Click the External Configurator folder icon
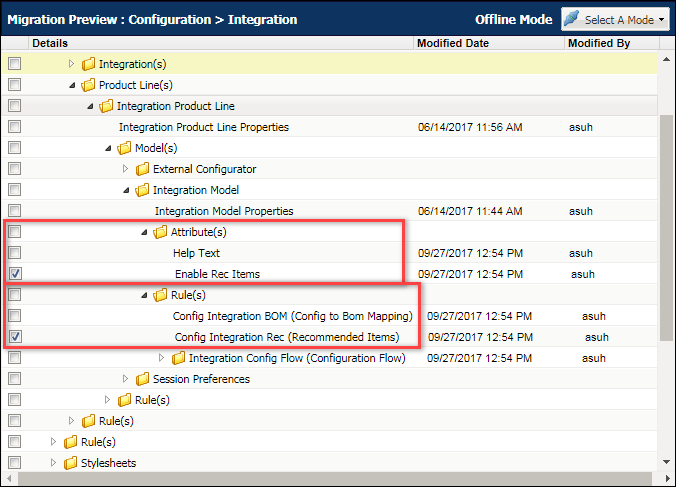Image resolution: width=676 pixels, height=487 pixels. click(142, 169)
